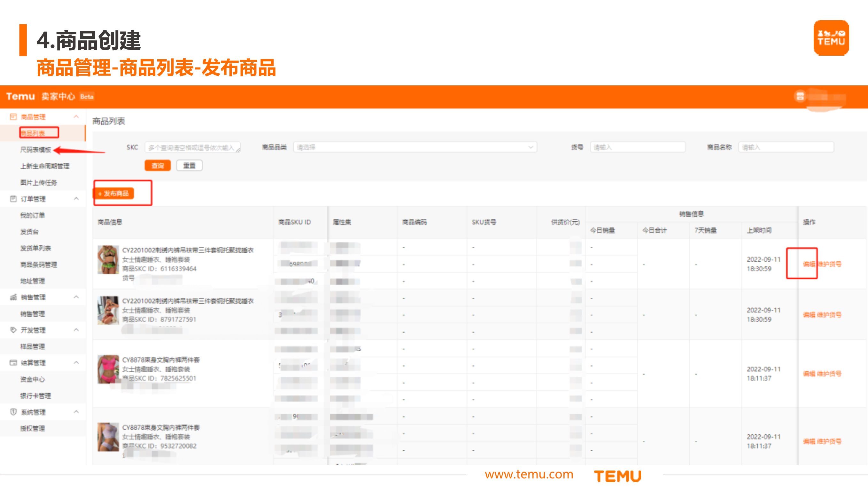Open the 商品品类 dropdown
This screenshot has width=868, height=491.
[415, 147]
